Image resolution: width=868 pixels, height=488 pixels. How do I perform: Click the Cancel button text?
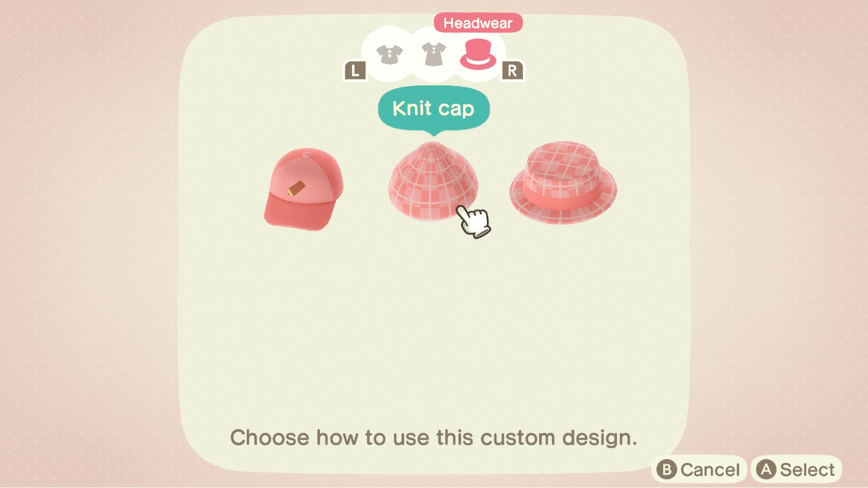pyautogui.click(x=710, y=470)
